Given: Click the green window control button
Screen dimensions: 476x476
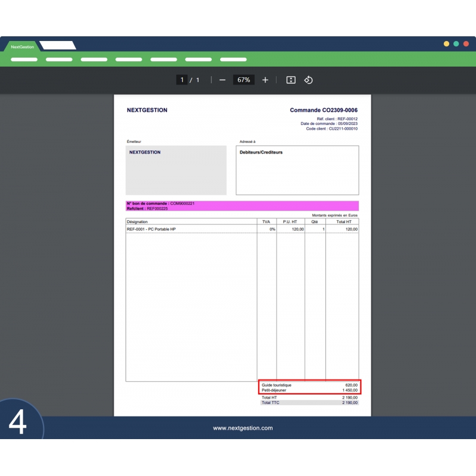Looking at the screenshot, I should coord(456,43).
